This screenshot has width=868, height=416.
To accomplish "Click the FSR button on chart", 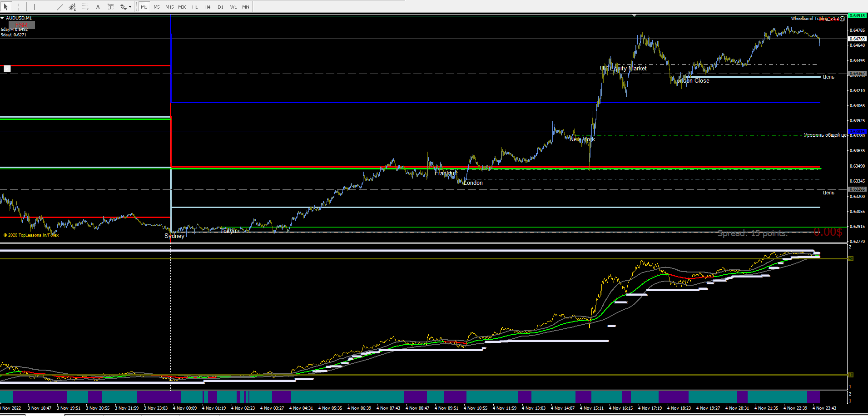I will tap(21, 25).
